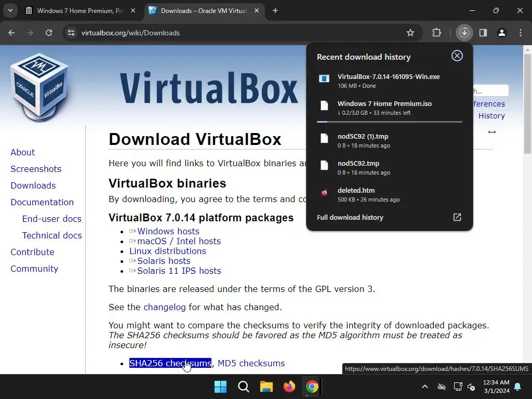Download Windows hosts package
The height and width of the screenshot is (399, 532).
pyautogui.click(x=168, y=231)
